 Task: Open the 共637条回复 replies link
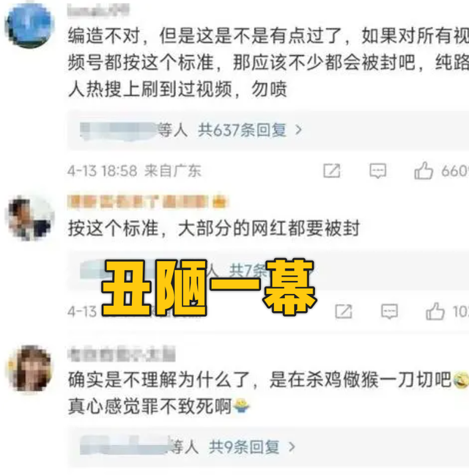(x=242, y=131)
